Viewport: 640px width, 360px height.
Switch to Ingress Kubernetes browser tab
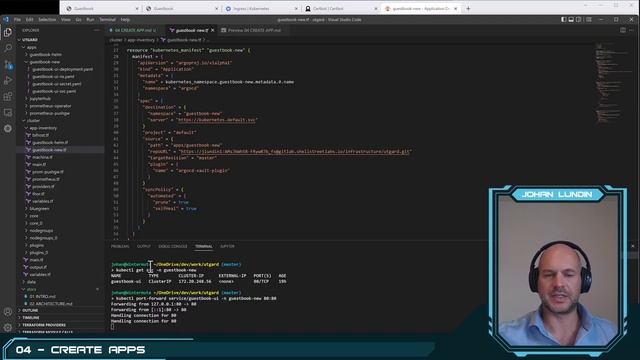(x=261, y=8)
